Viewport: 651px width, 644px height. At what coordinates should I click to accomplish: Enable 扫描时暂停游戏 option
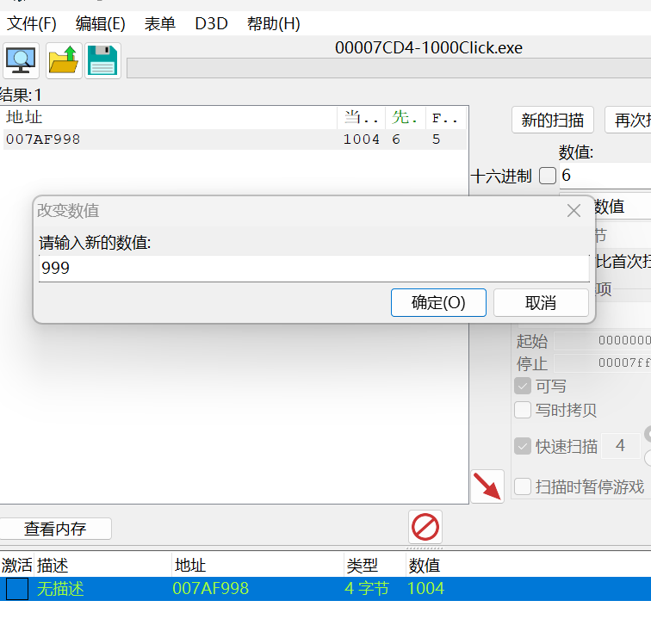tap(523, 486)
